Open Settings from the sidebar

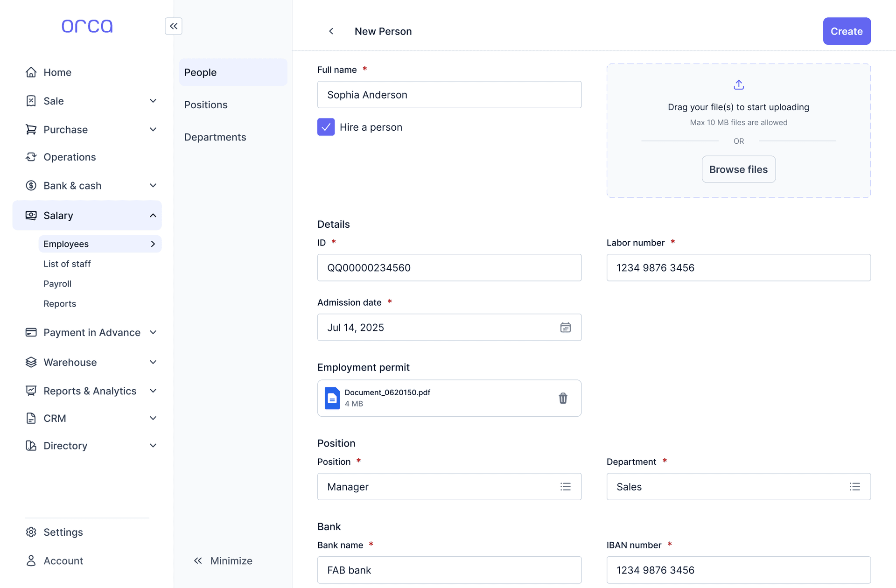click(63, 532)
